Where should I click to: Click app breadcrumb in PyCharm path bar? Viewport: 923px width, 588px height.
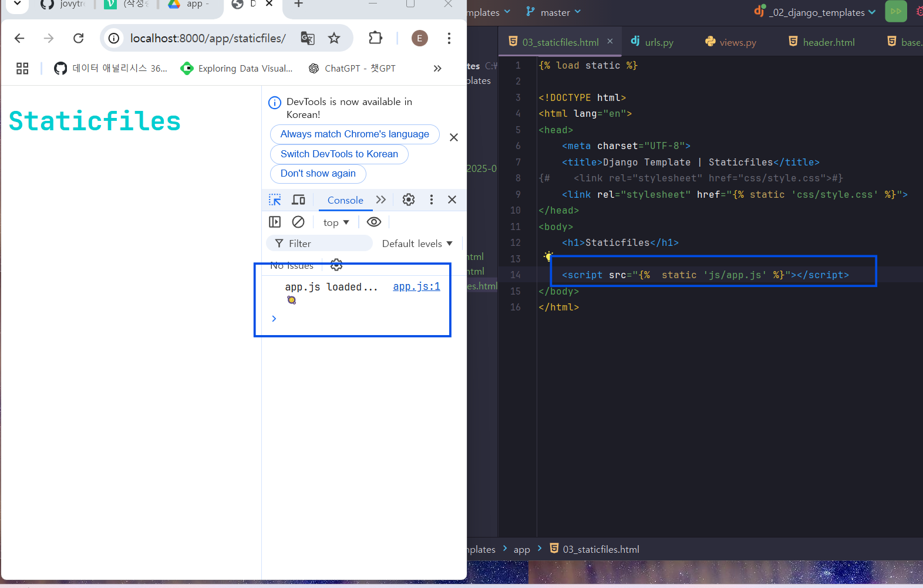pos(521,550)
